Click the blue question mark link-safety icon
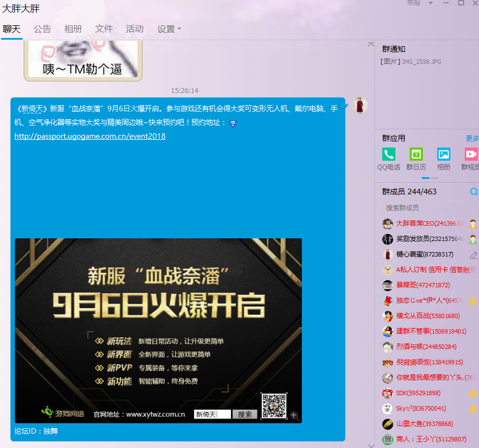Image resolution: width=479 pixels, height=448 pixels. pos(233,123)
